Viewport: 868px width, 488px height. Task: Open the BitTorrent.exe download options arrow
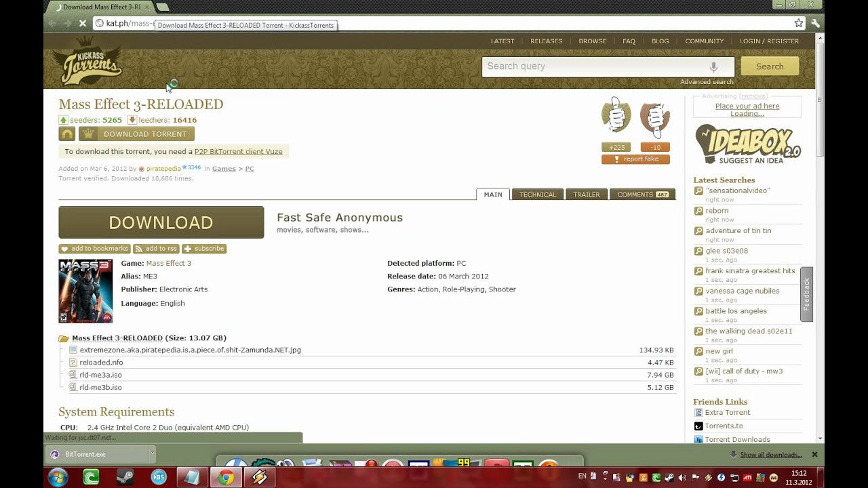point(152,454)
